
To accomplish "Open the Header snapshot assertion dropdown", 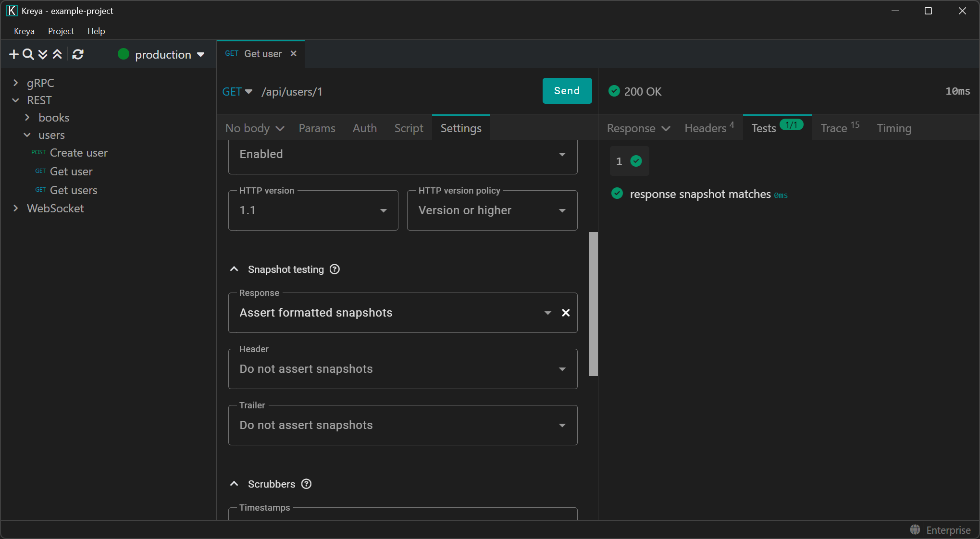I will [x=402, y=369].
